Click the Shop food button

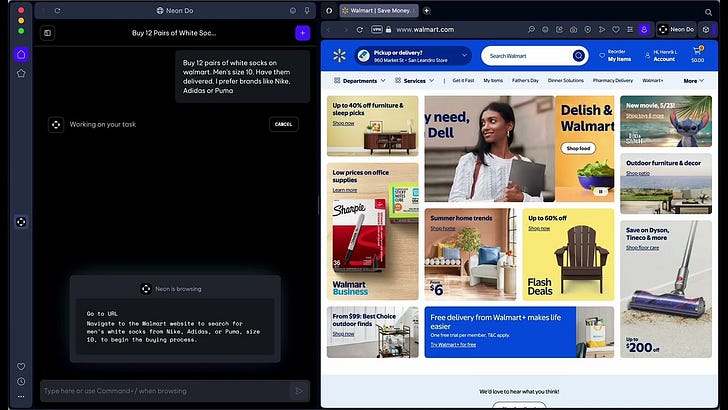(x=578, y=149)
